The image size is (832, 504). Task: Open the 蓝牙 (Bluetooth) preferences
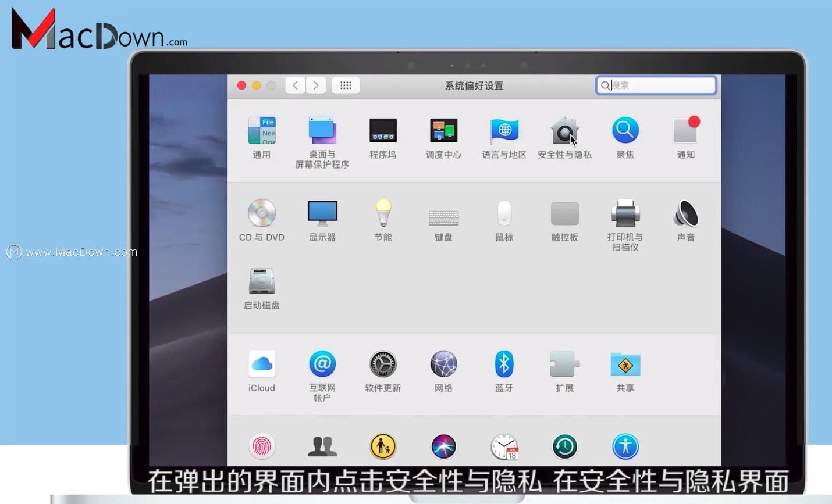[504, 364]
